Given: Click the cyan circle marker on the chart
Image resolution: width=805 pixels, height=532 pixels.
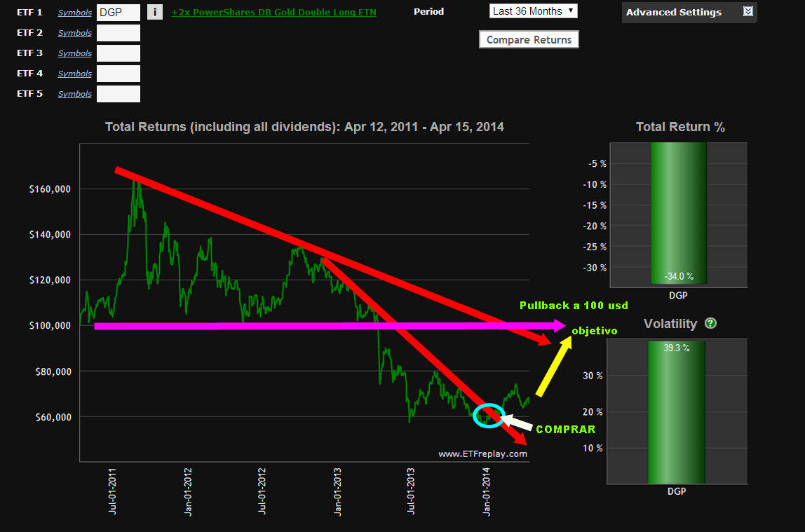Looking at the screenshot, I should (489, 415).
